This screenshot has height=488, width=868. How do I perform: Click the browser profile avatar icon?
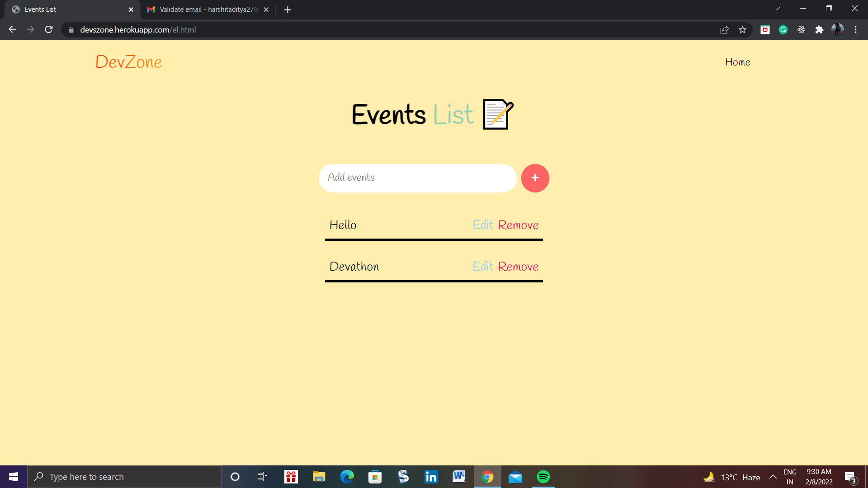tap(838, 29)
